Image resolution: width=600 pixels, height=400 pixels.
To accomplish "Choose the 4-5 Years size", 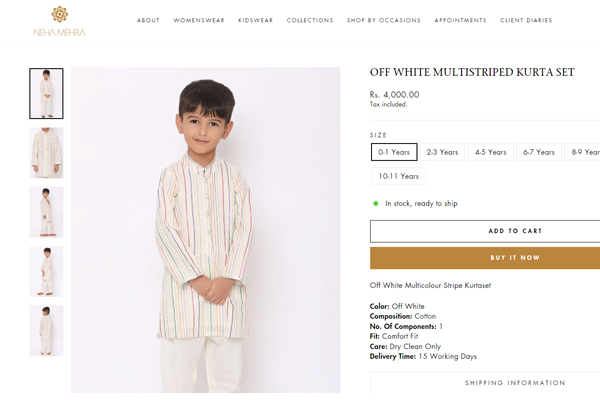I will tap(490, 152).
